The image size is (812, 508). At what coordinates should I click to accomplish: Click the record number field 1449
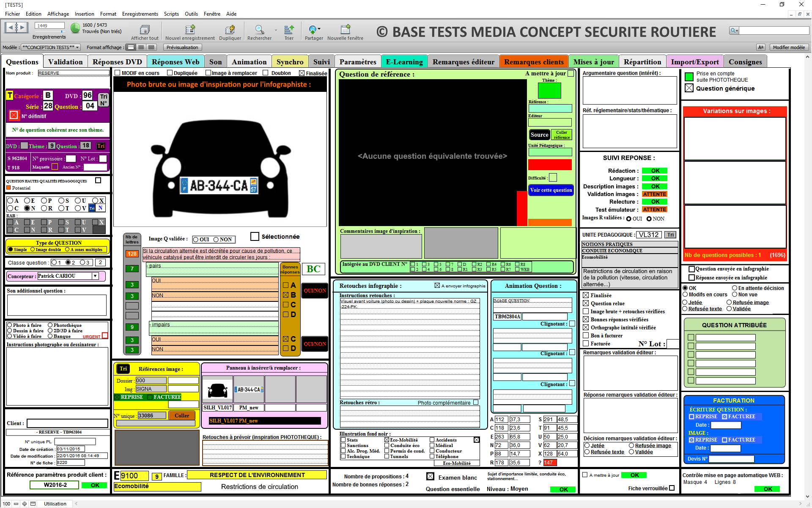tap(49, 25)
